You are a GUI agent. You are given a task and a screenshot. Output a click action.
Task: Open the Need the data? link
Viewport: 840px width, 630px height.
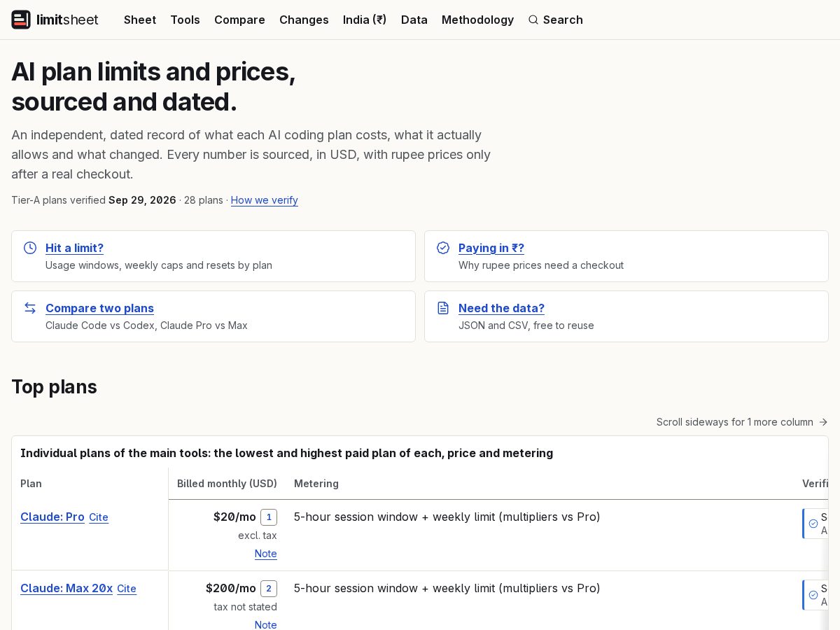tap(501, 308)
